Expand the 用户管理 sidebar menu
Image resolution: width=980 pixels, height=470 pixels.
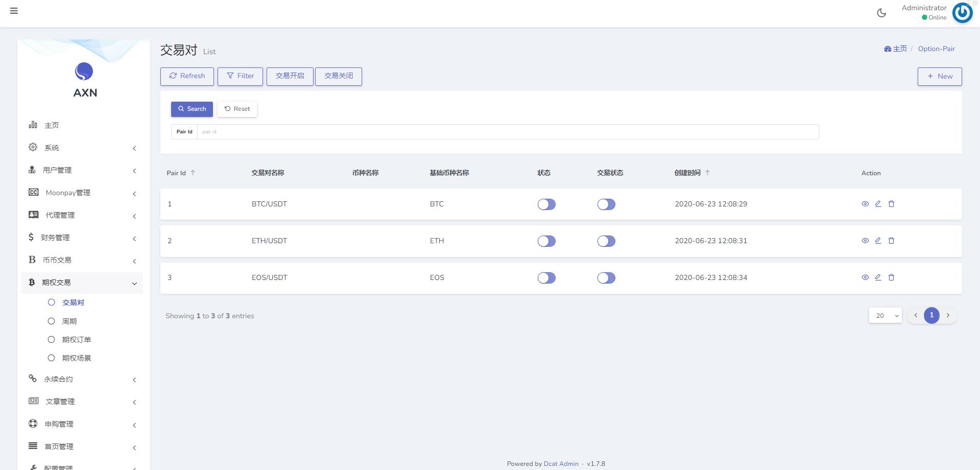82,170
